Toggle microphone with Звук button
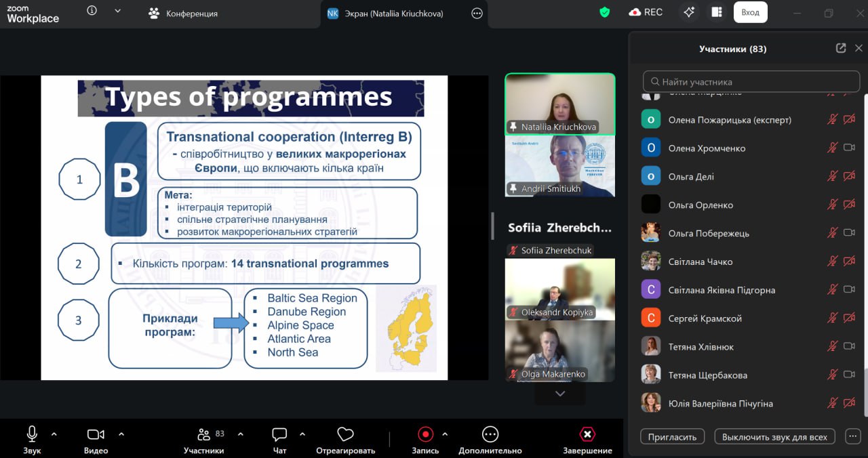This screenshot has width=868, height=458. pos(32,440)
